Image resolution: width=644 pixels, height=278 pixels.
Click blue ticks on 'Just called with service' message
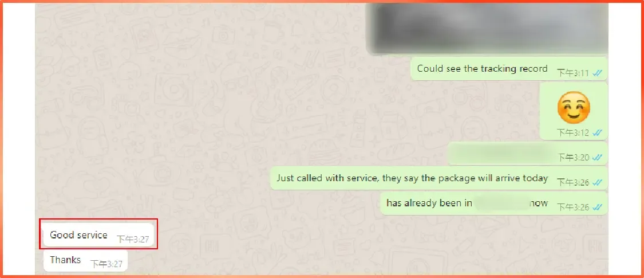point(598,182)
